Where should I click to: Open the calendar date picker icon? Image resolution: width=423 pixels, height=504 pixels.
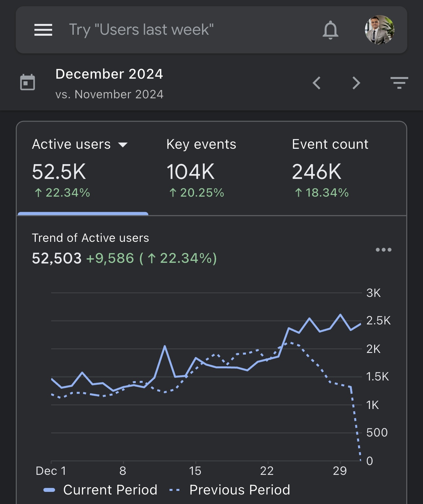[28, 82]
